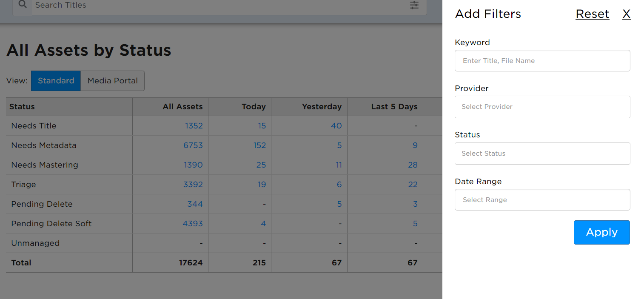Screen dimensions: 644x299
Task: Switch to Media Portal view
Action: click(x=113, y=81)
